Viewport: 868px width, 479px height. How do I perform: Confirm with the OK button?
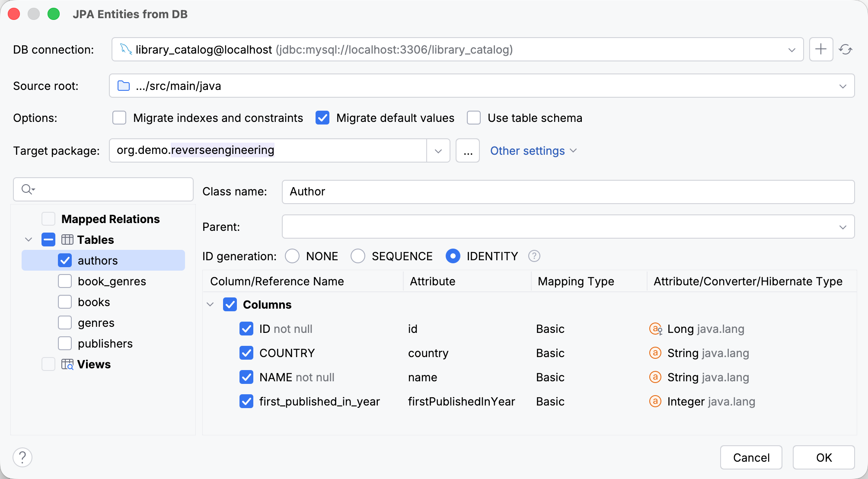(x=824, y=457)
